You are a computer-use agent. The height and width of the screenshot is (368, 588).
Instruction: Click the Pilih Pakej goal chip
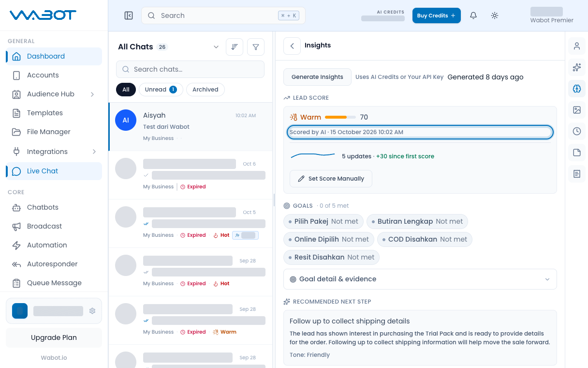pyautogui.click(x=323, y=221)
